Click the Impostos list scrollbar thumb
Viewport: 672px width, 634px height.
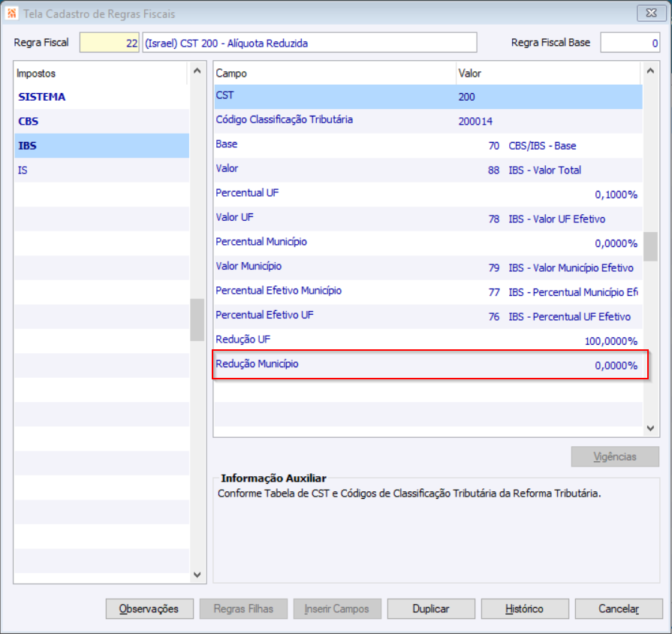(197, 320)
